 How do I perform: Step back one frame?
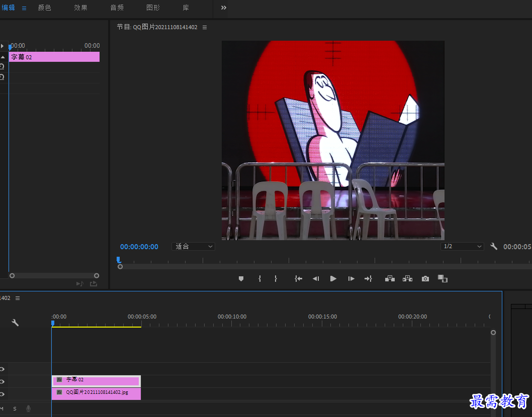(316, 279)
